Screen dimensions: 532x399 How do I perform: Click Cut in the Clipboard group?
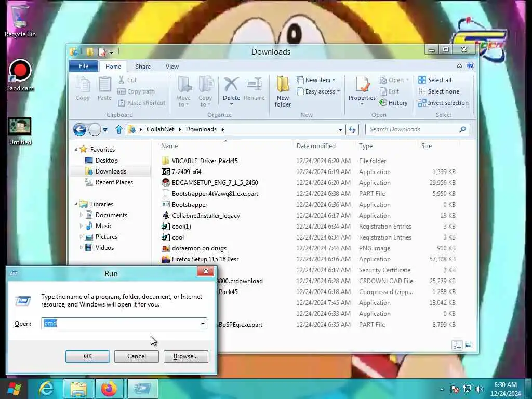click(127, 80)
